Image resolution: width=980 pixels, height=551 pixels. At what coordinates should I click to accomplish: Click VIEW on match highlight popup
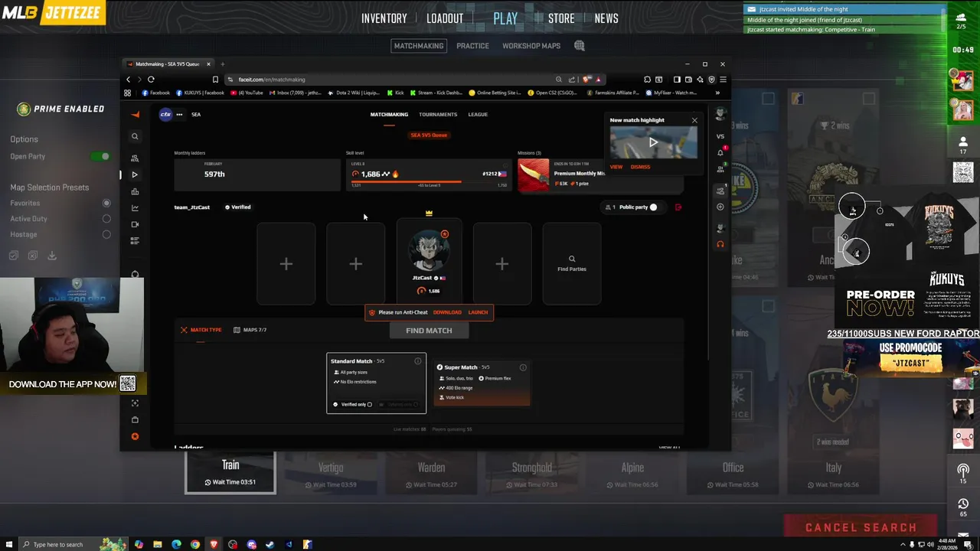point(616,167)
